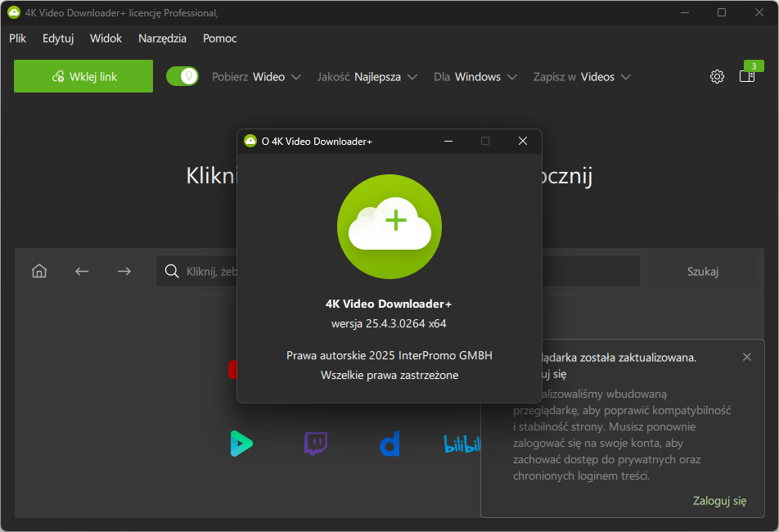
Task: Click app icon in main title bar
Action: (13, 13)
